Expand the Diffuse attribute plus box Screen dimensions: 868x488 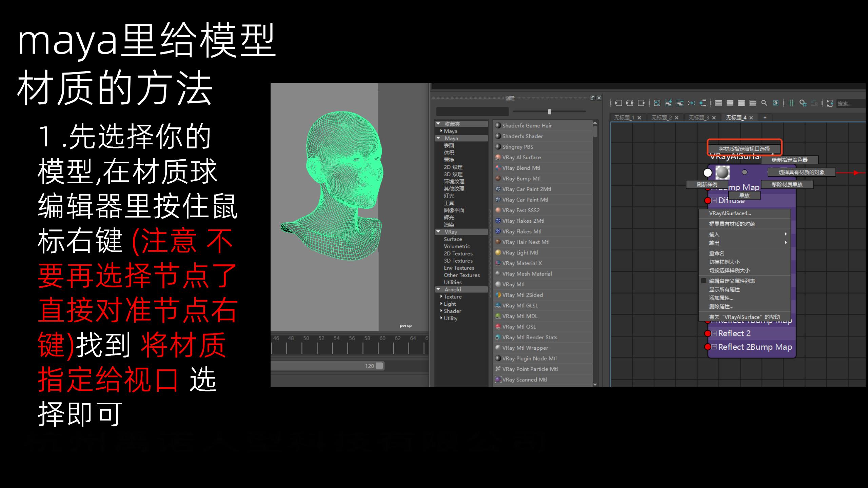click(714, 201)
